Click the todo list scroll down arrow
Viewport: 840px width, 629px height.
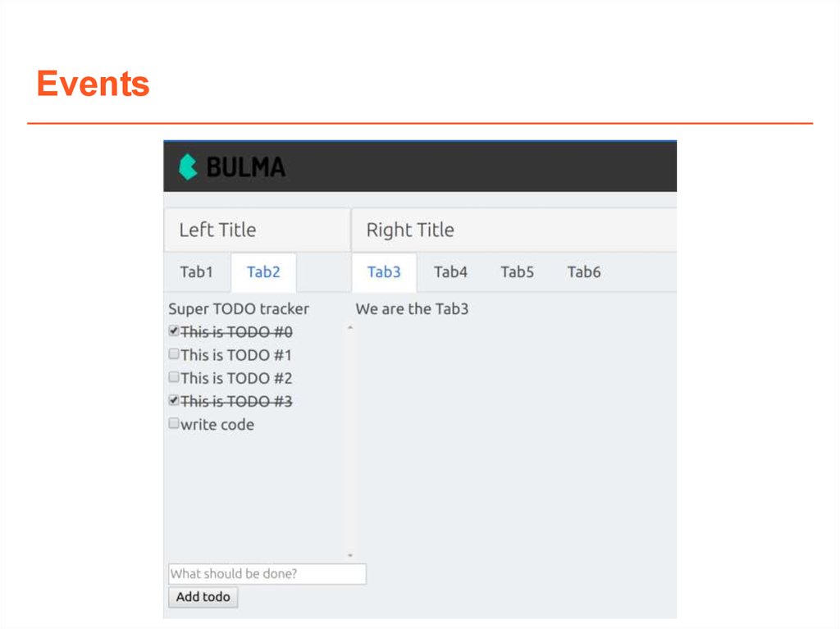(x=350, y=555)
